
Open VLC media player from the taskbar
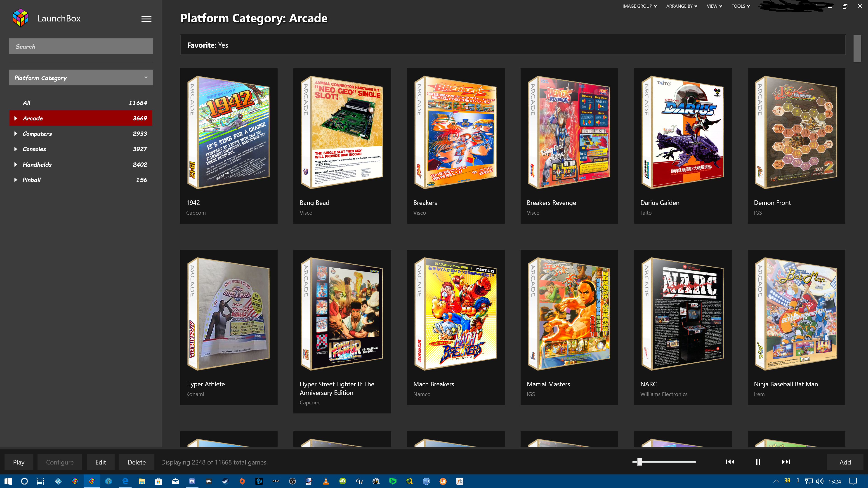[326, 481]
